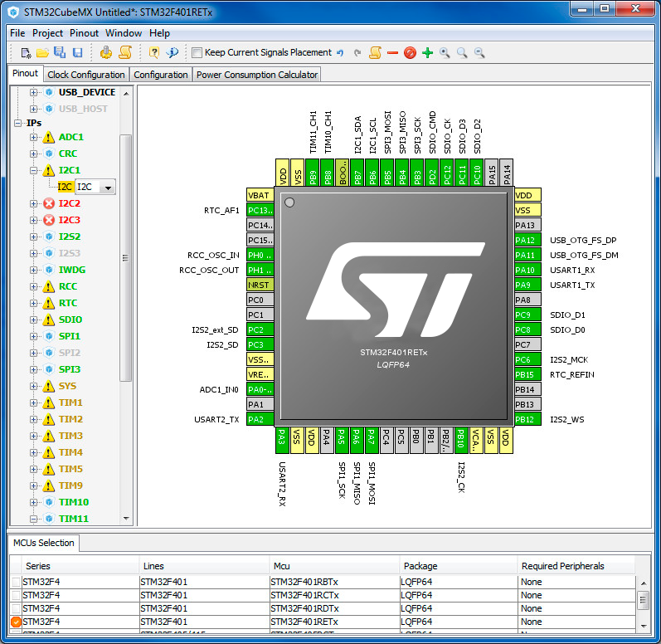The width and height of the screenshot is (661, 644).
Task: Switch to the Clock Configuration tab
Action: (x=86, y=75)
